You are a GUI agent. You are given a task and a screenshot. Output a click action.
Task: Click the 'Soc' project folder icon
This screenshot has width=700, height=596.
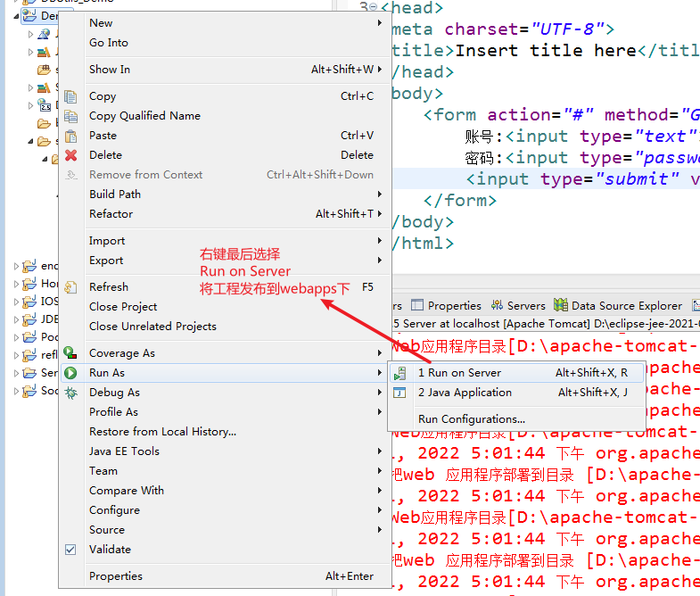click(x=29, y=391)
